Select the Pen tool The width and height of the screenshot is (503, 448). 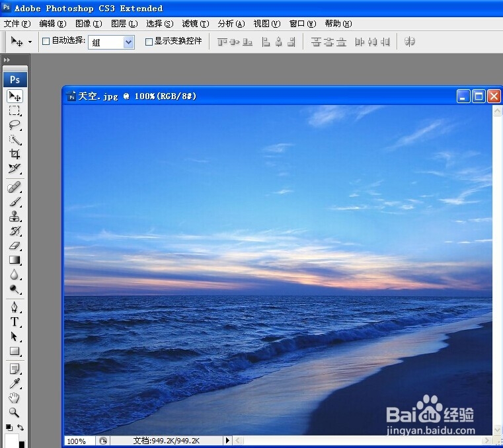(x=15, y=307)
